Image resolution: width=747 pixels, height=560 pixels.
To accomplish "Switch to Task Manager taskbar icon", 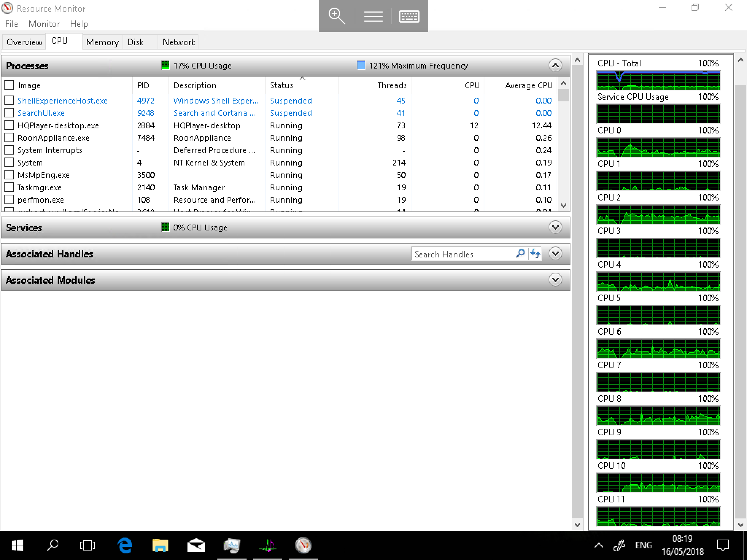I will (232, 545).
